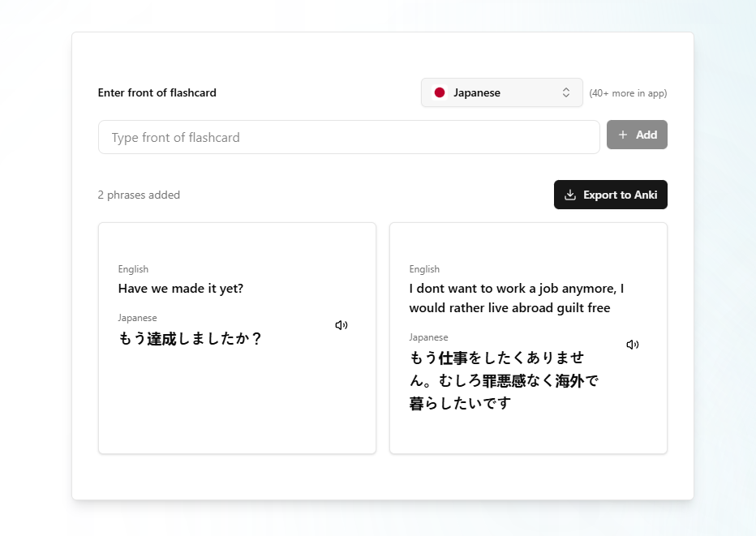
Task: Click the Japan flag icon in language selector
Action: (440, 92)
